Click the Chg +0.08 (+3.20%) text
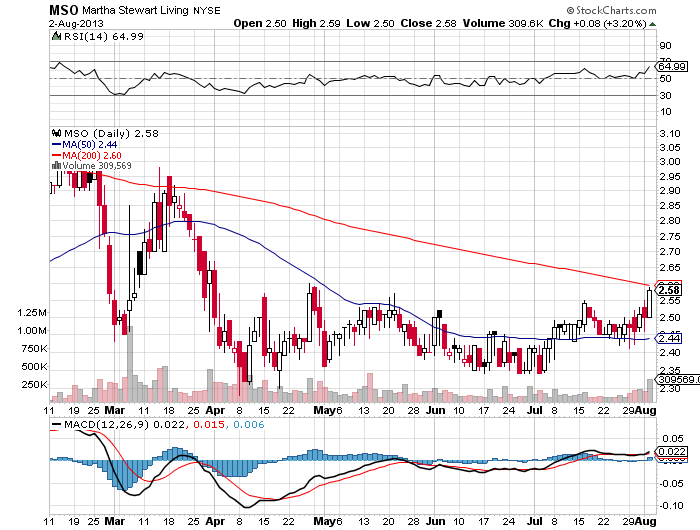 point(597,23)
